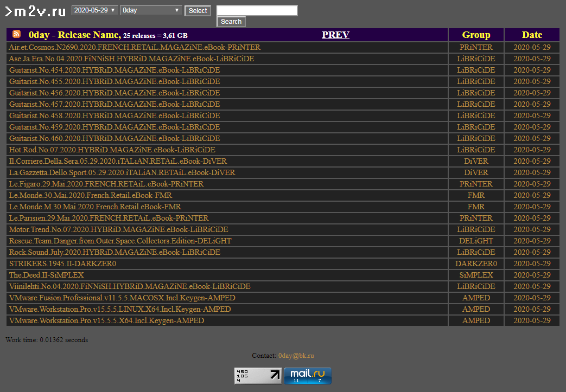Expand the 0day category dropdown
Image resolution: width=566 pixels, height=392 pixels.
coord(151,10)
